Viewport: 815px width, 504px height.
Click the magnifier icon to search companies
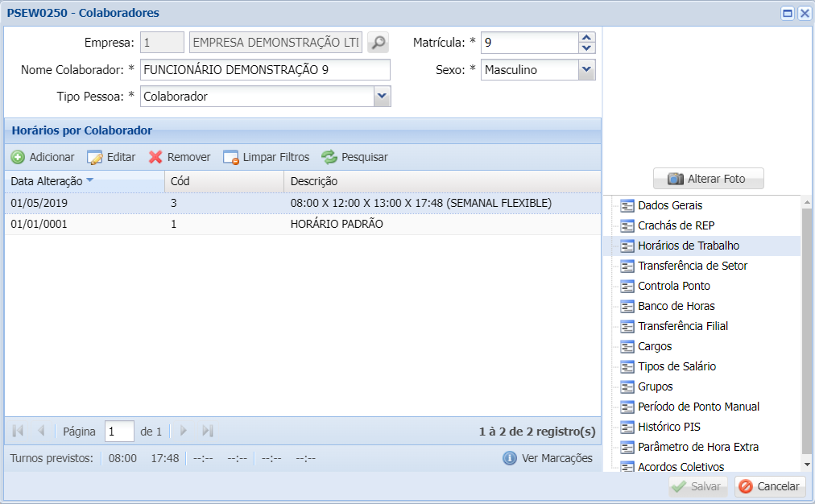[378, 43]
